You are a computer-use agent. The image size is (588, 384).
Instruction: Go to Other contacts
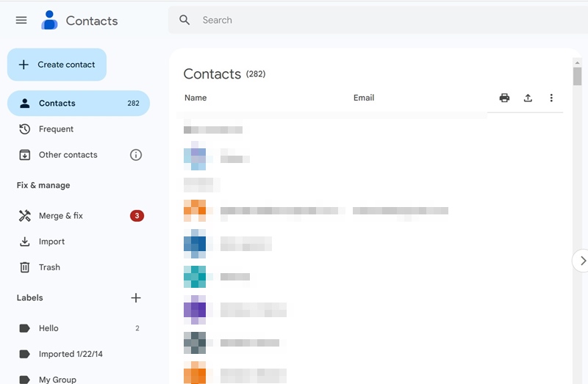click(68, 155)
